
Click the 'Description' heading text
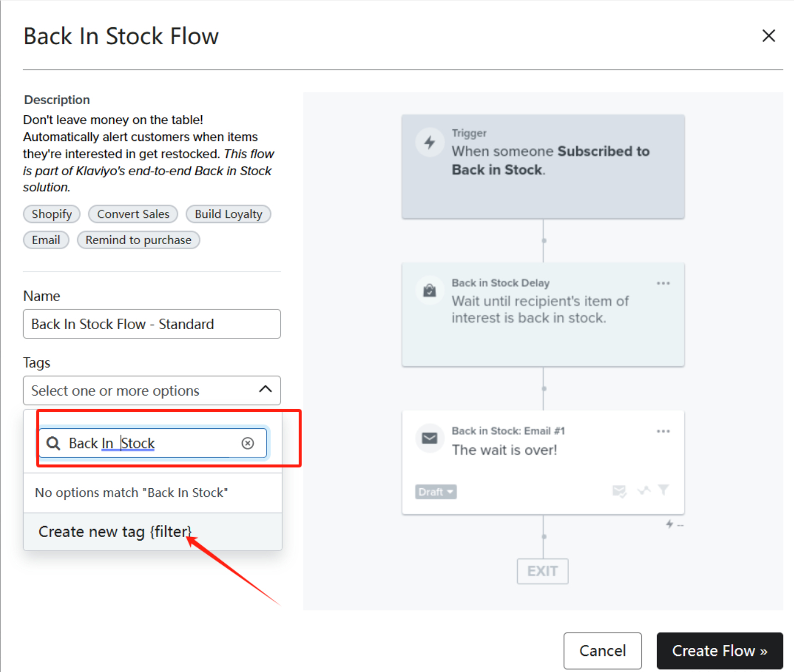[x=57, y=100]
